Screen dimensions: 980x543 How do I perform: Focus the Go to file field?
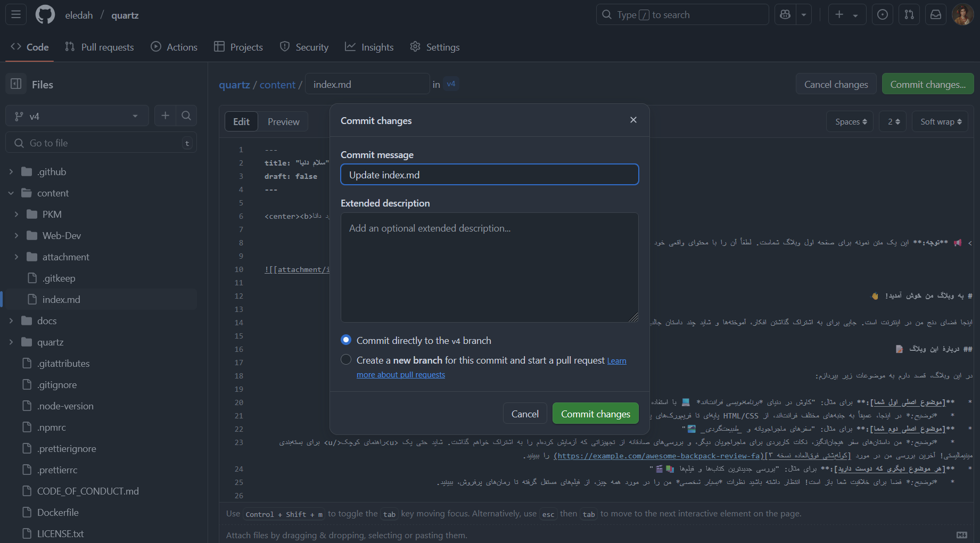101,143
